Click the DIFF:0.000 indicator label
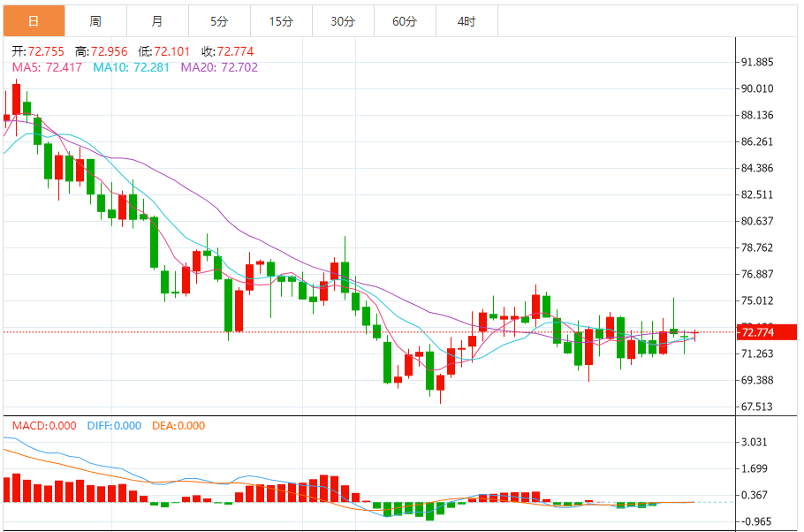 (x=114, y=426)
